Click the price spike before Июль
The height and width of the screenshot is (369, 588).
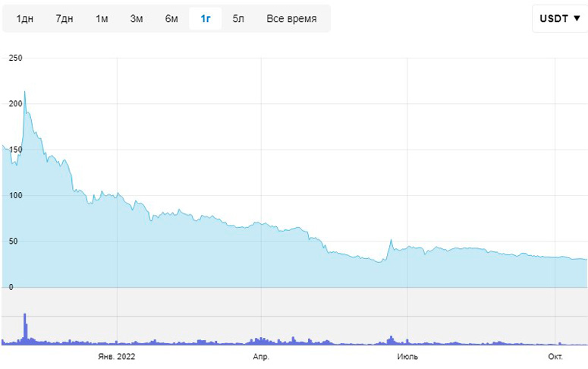(391, 240)
